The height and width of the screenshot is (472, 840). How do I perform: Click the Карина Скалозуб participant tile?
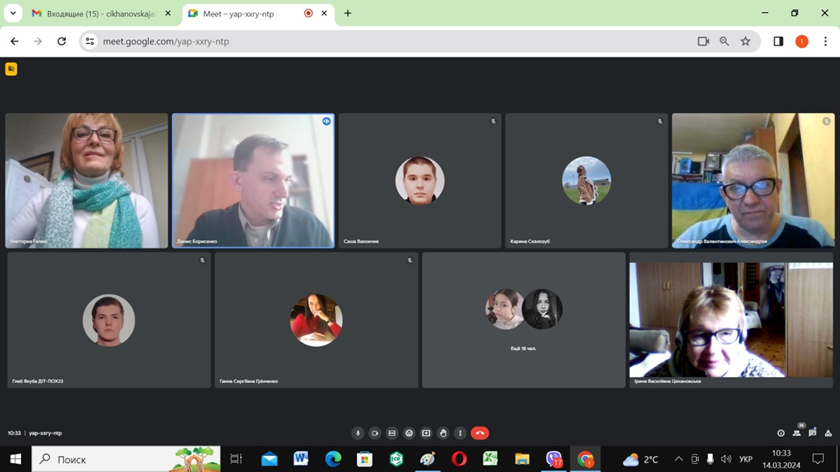[x=587, y=181]
